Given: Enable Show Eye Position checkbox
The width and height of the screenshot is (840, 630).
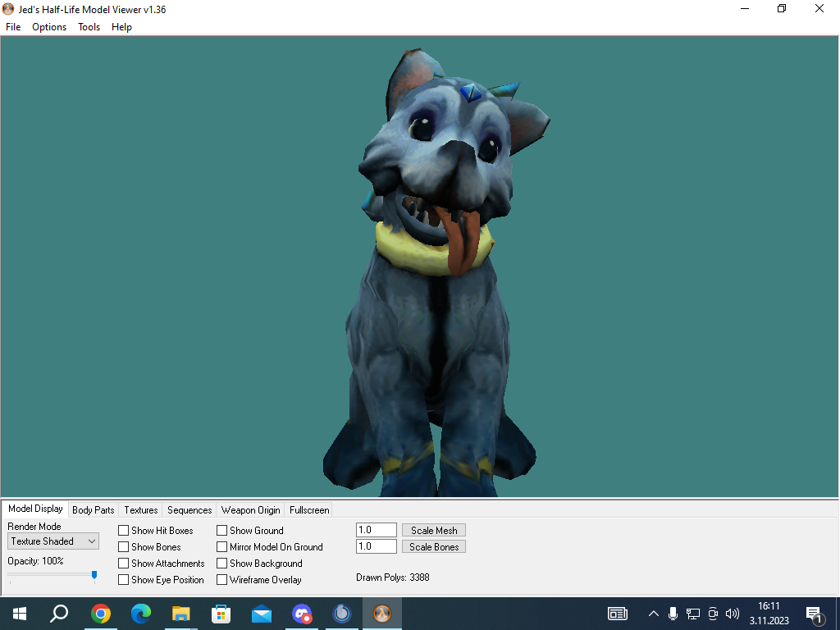Looking at the screenshot, I should pos(123,580).
